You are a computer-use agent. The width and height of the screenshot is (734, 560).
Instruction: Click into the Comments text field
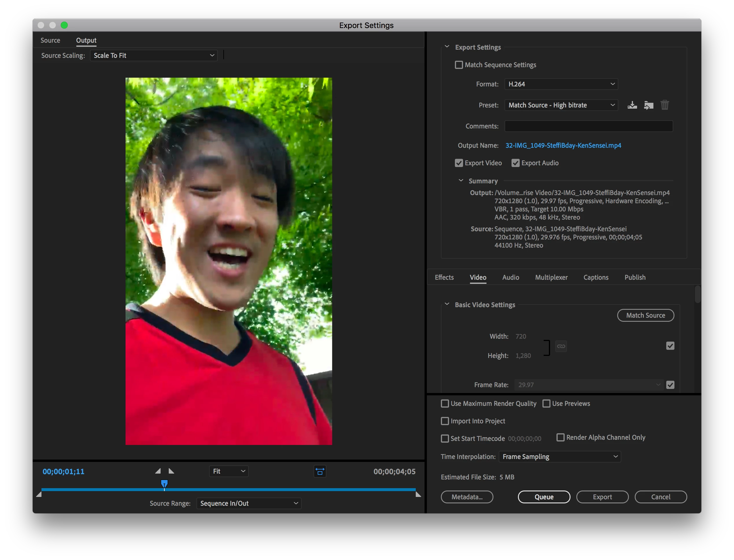[x=588, y=126]
